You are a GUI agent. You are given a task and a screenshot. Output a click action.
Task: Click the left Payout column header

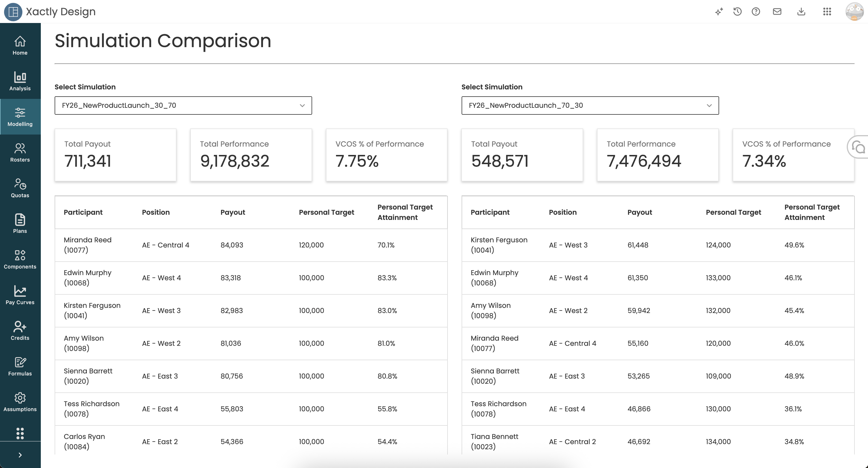[233, 212]
